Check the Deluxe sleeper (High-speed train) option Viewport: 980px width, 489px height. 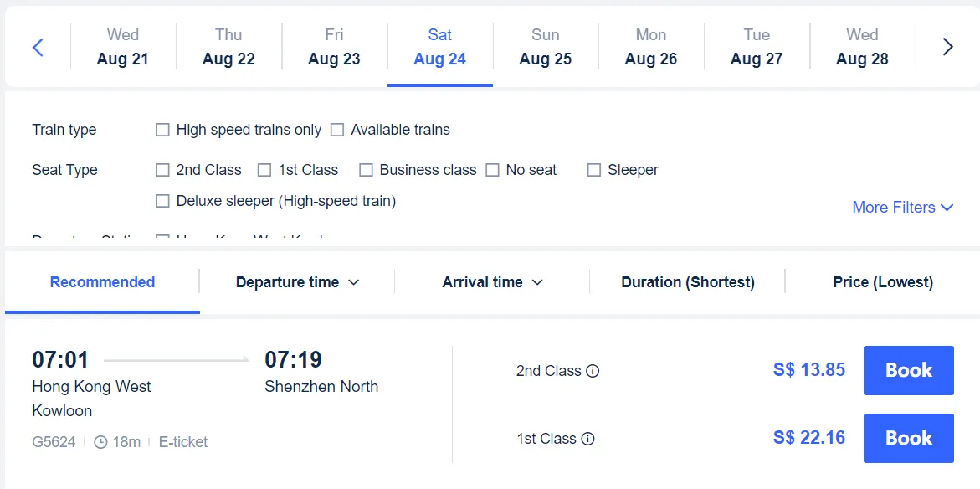[x=162, y=201]
